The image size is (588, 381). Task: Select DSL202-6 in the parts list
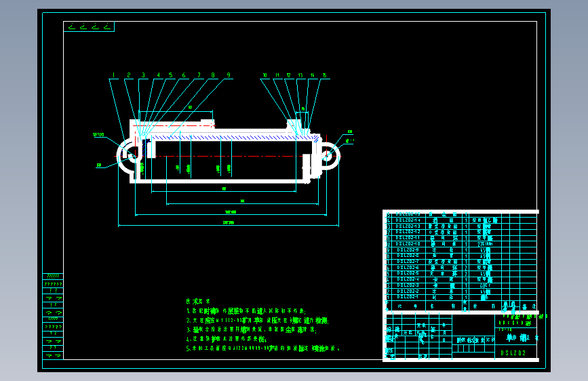(x=408, y=268)
